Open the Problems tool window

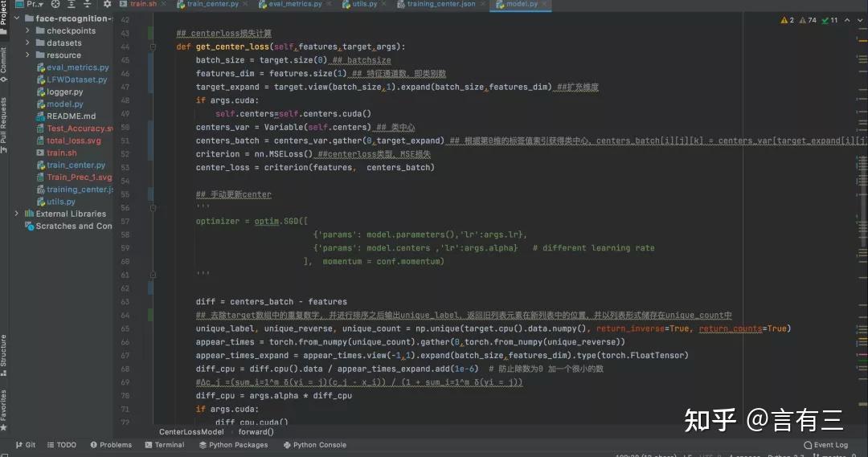(x=111, y=445)
